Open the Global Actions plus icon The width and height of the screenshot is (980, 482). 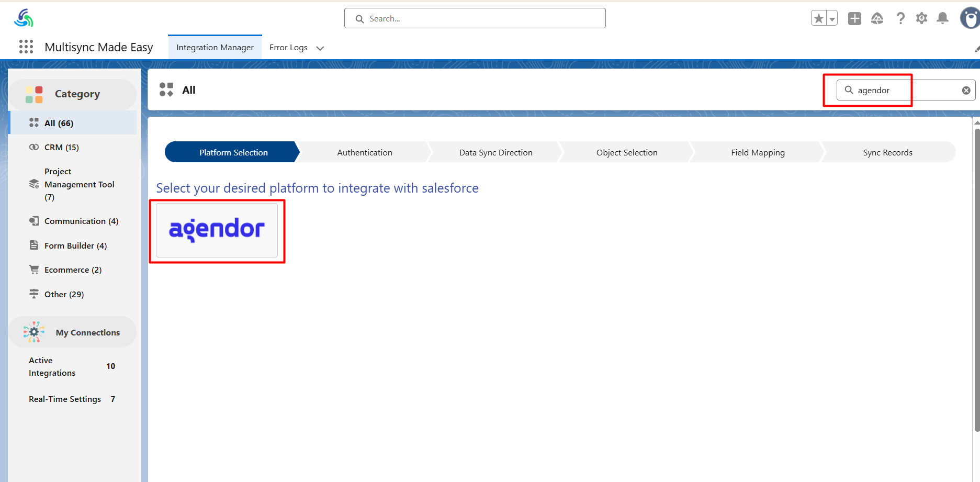(854, 18)
